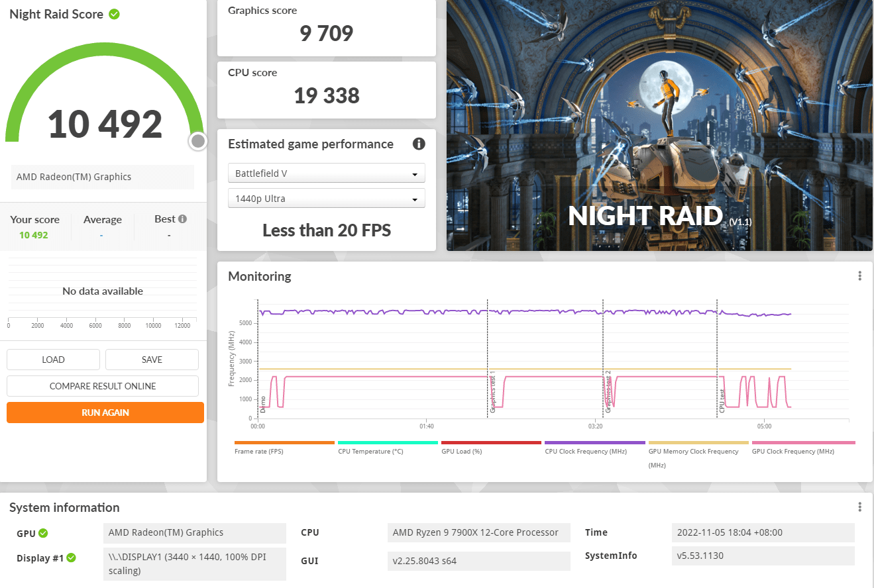Click the Time value 2022-11-05 18:04
Image resolution: width=874 pixels, height=588 pixels.
pos(763,532)
